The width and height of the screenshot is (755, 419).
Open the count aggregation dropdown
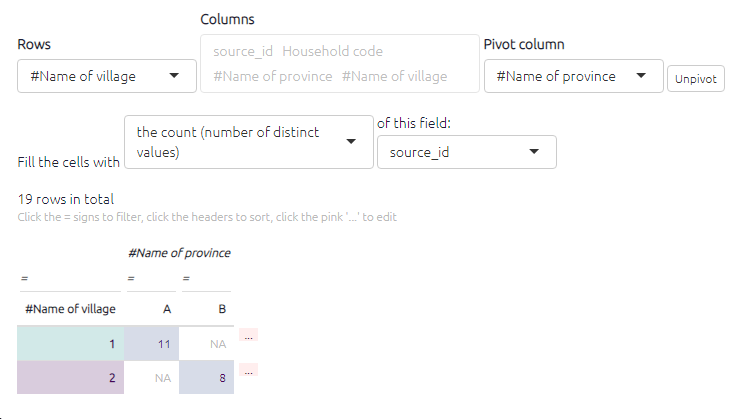click(x=245, y=142)
